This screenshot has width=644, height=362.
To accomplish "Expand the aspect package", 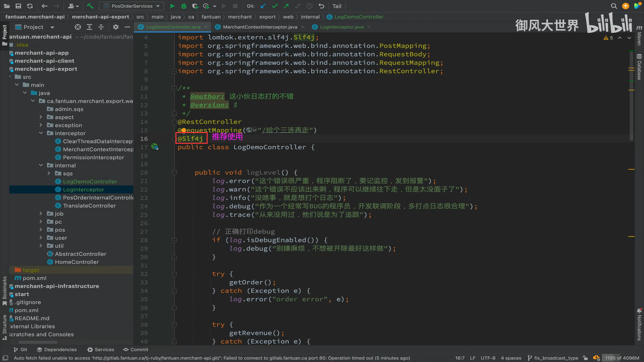I will coord(41,117).
